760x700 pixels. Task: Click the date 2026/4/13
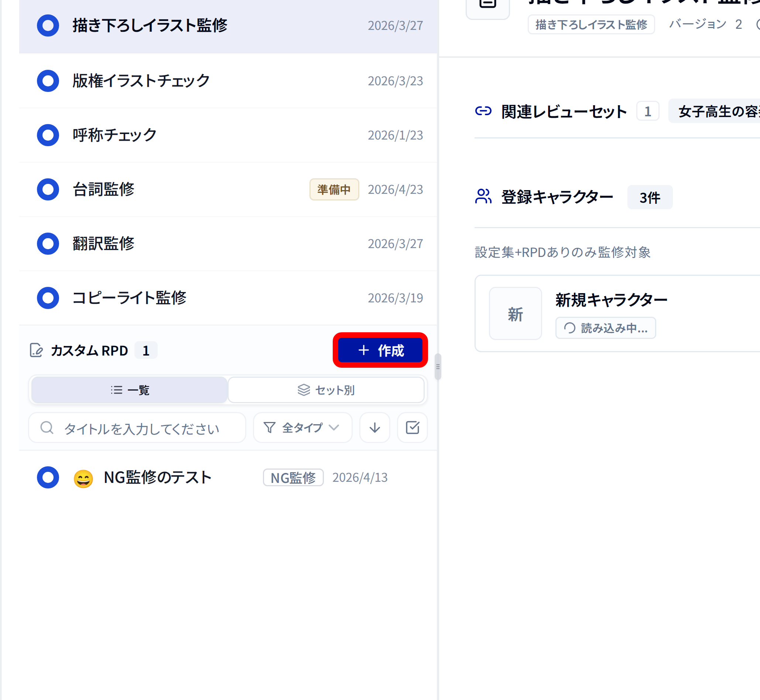360,477
